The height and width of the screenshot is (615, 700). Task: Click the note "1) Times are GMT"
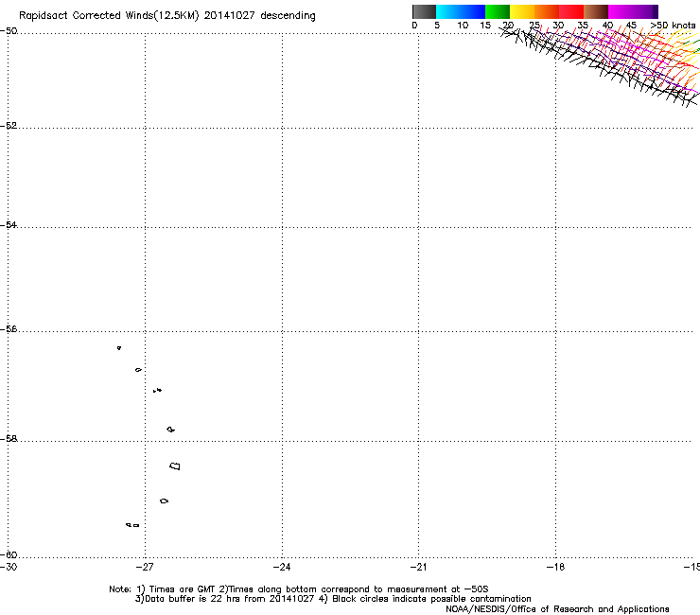pyautogui.click(x=176, y=589)
